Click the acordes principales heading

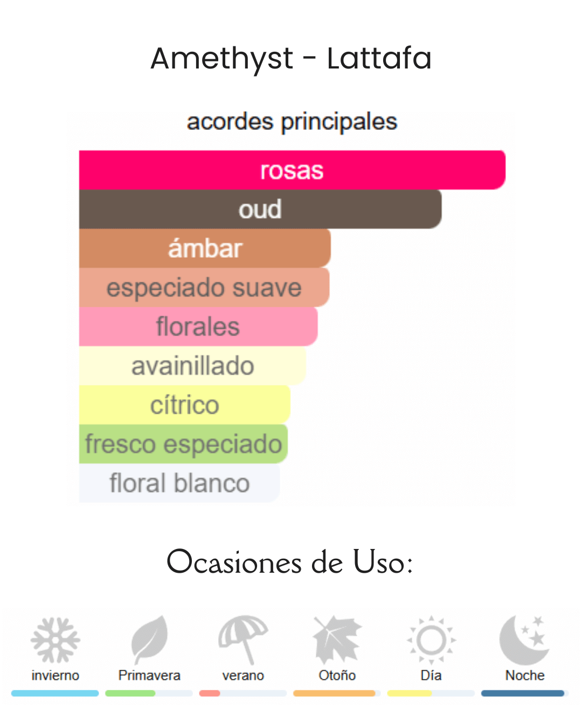[x=292, y=121]
